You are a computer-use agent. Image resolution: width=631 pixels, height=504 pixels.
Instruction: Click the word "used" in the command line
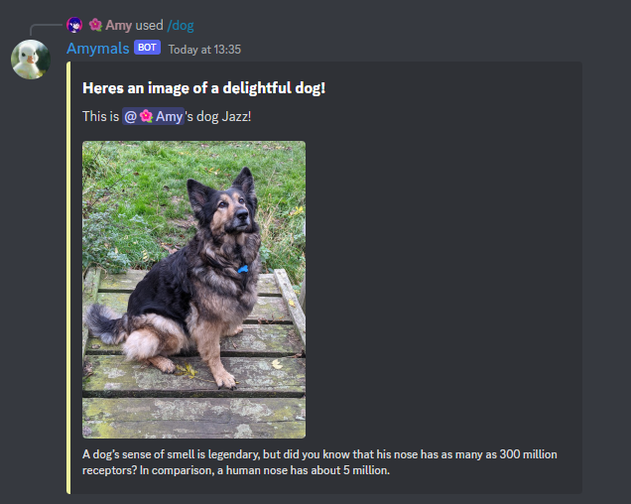click(x=149, y=25)
